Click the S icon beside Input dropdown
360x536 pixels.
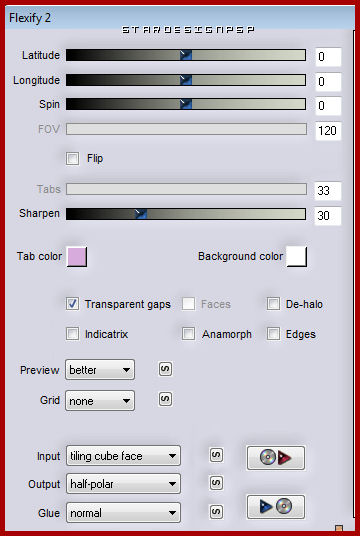[x=216, y=455]
